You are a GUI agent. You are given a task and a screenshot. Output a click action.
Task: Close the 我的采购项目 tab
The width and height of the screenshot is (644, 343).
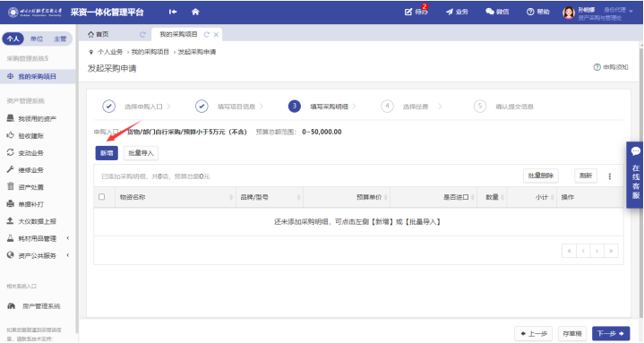(216, 35)
